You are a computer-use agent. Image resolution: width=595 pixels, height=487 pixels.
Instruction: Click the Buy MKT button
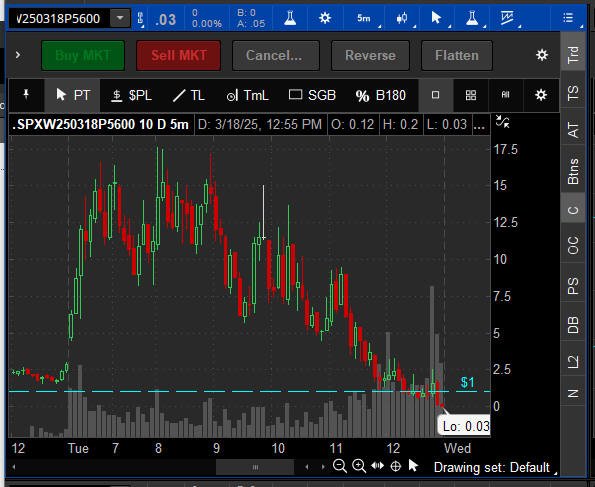[x=83, y=55]
